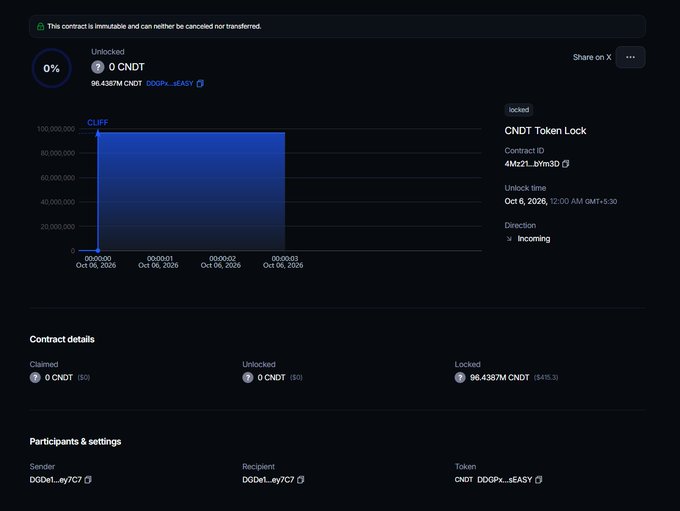Open the three-dots more options menu
680x511 pixels.
[x=630, y=57]
